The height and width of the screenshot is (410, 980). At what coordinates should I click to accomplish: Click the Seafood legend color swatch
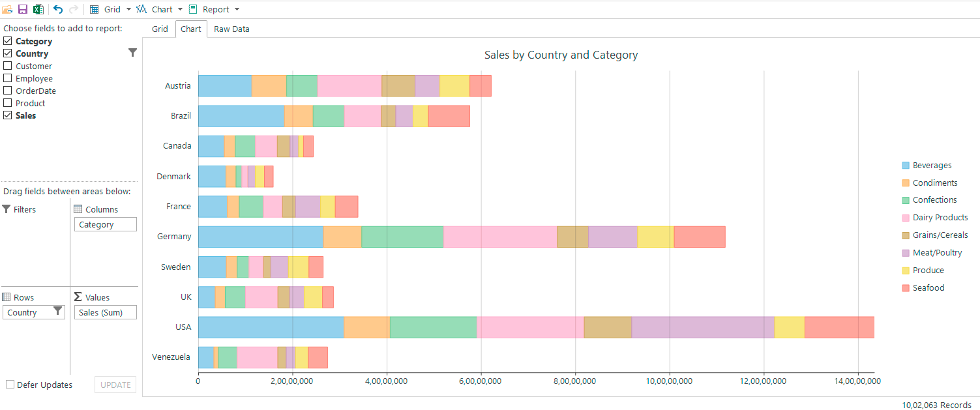[x=905, y=288]
